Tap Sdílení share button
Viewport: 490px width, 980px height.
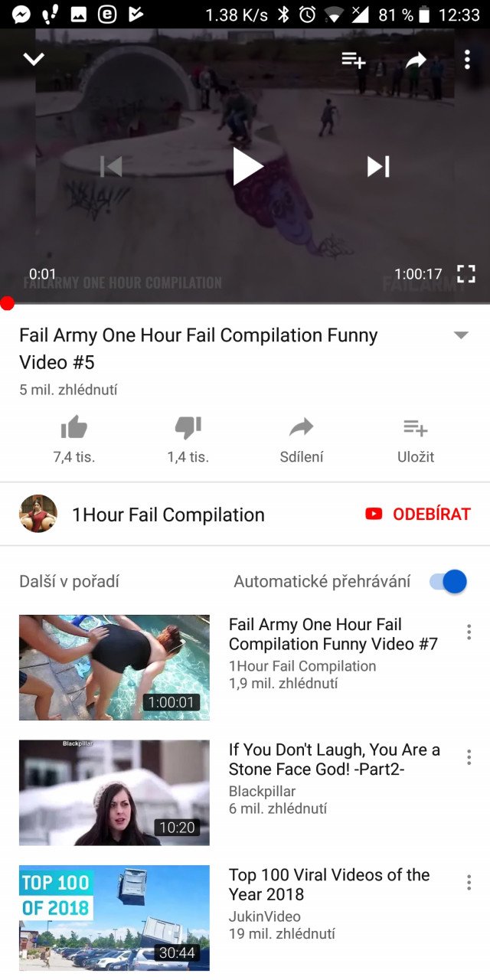coord(302,439)
